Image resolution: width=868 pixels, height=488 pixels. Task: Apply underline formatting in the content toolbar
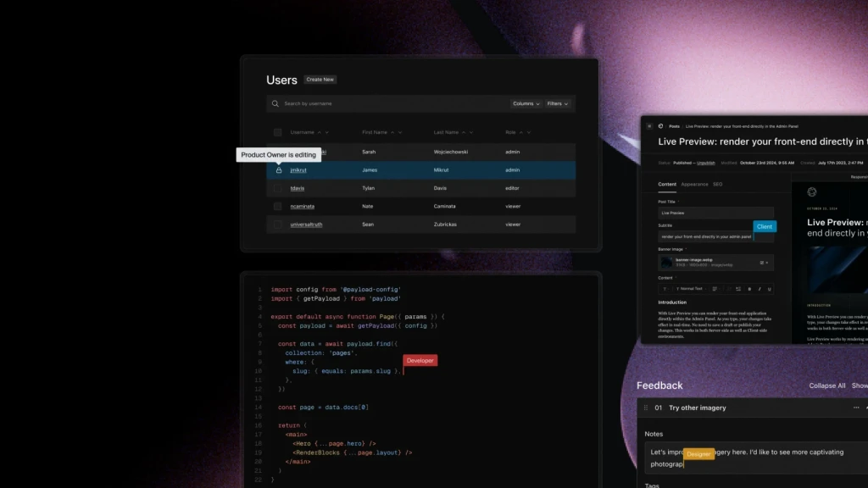coord(769,289)
